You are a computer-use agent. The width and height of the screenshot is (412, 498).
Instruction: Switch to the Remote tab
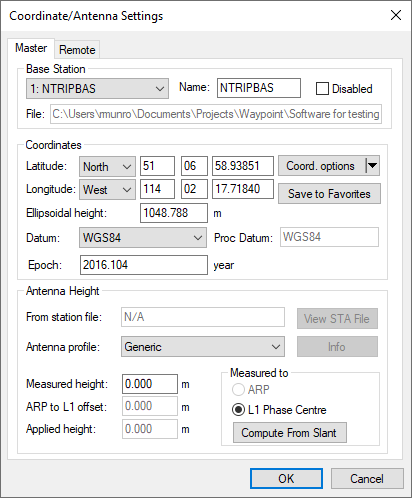click(x=77, y=50)
